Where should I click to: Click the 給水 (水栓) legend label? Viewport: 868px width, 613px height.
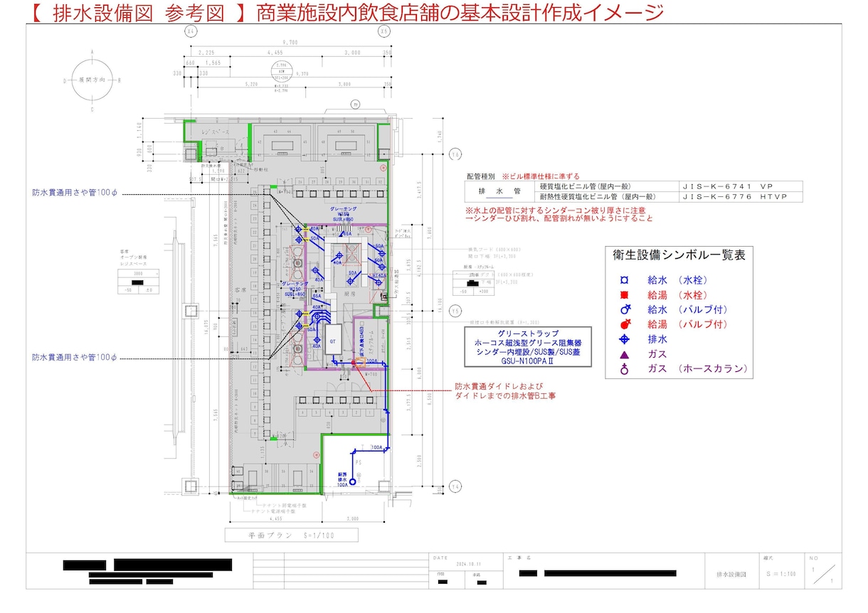click(x=677, y=281)
